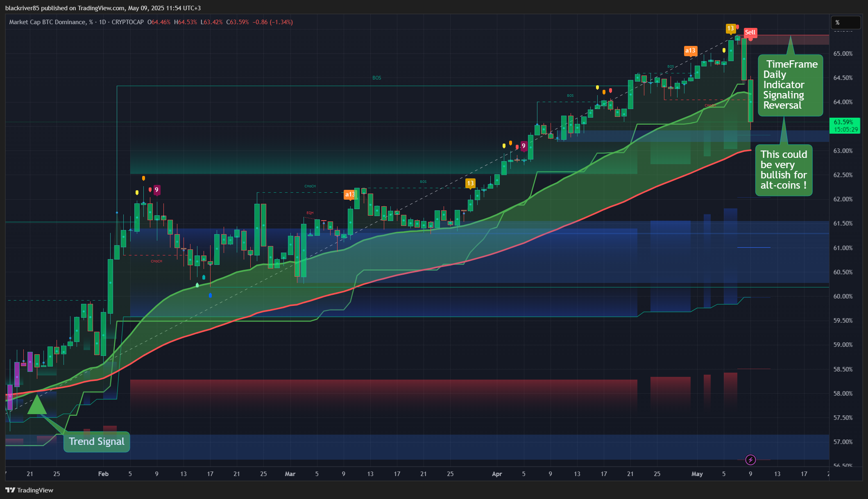The image size is (868, 499).
Task: Select the green Trend Signal up-arrow triangle
Action: point(37,404)
